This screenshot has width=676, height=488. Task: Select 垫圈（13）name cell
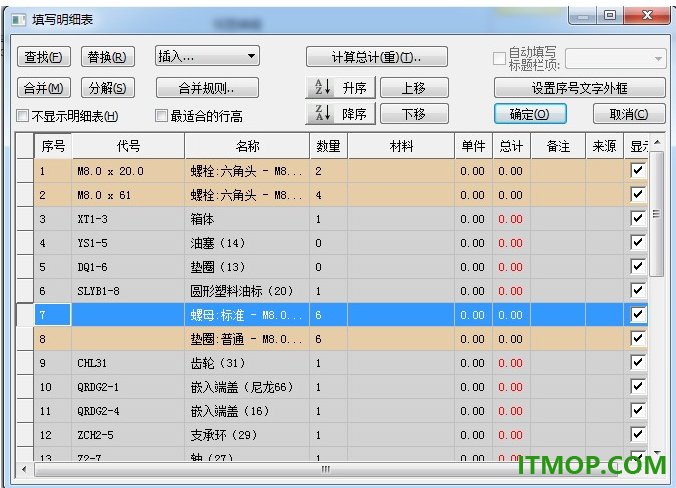coord(247,267)
